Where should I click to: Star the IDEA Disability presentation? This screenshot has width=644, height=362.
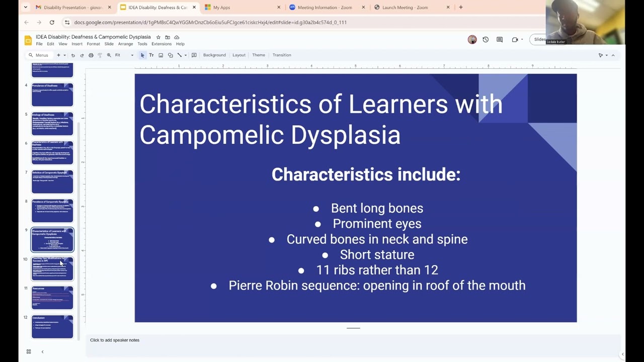158,37
